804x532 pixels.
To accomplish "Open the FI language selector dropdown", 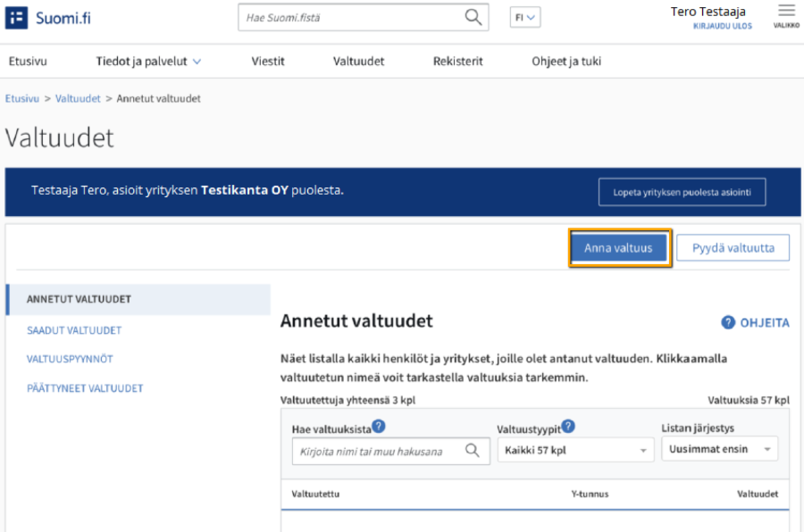I will 524,17.
